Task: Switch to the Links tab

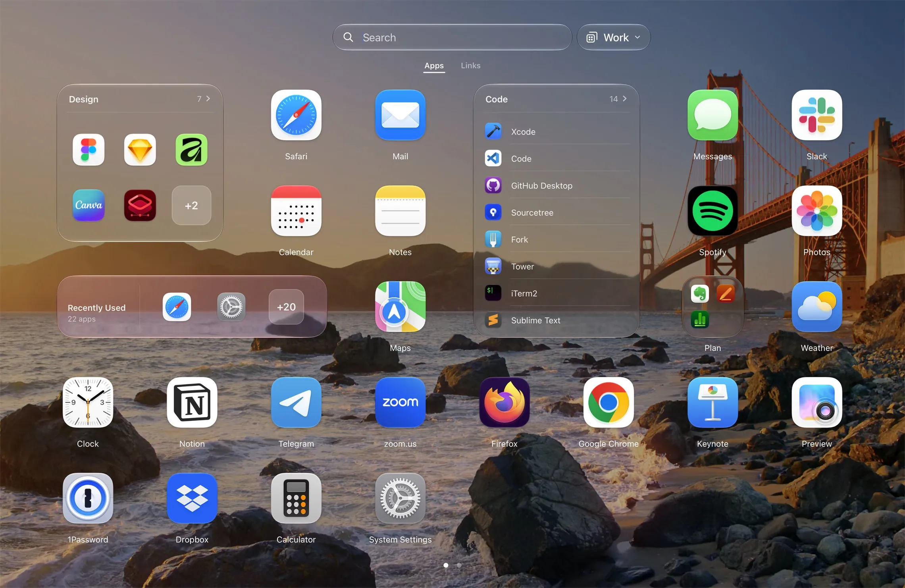Action: pyautogui.click(x=470, y=66)
